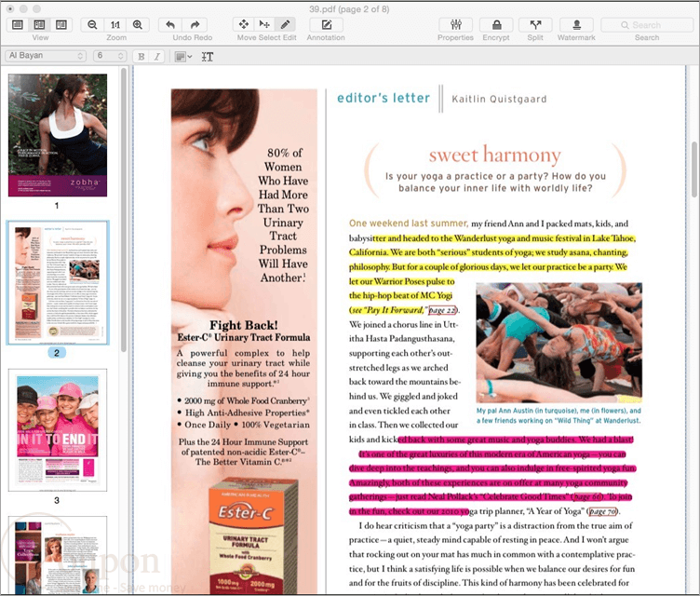700x596 pixels.
Task: Click the document vertical scrollbar
Action: [694, 169]
